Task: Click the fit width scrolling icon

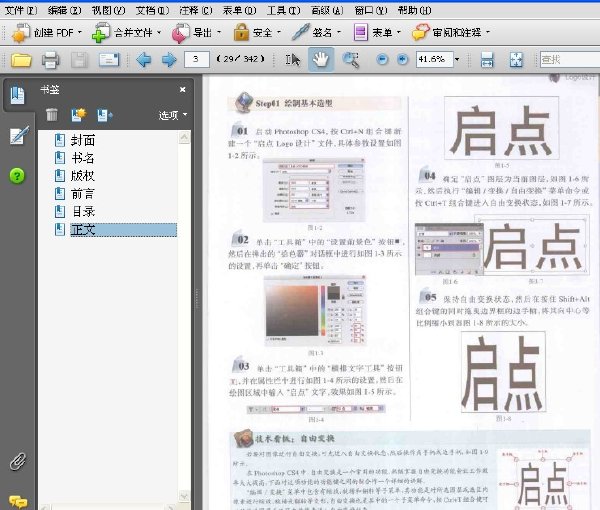Action: pyautogui.click(x=487, y=60)
